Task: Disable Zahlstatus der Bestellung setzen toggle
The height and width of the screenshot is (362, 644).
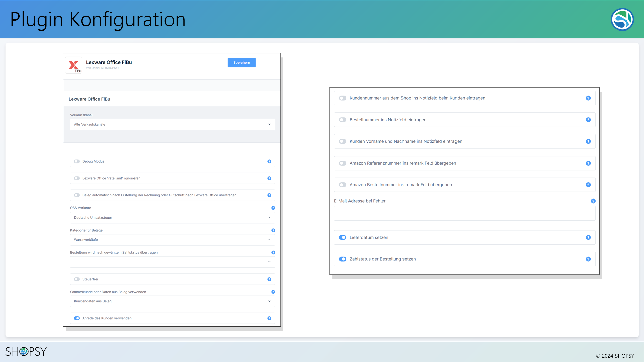Action: [343, 259]
